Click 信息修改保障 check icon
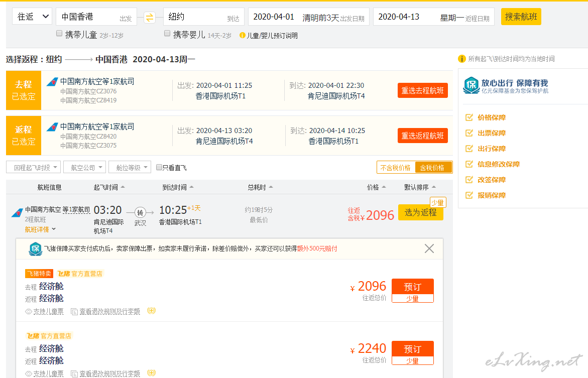The image size is (588, 378). pos(469,164)
